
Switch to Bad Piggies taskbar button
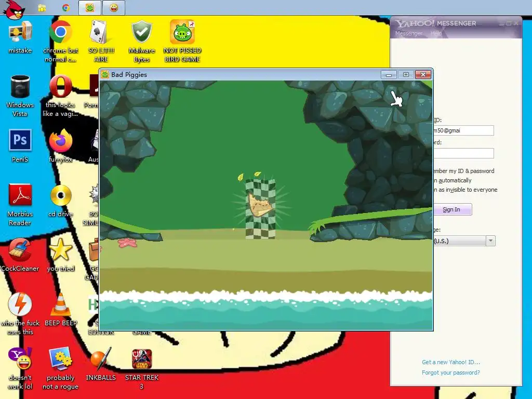click(90, 7)
